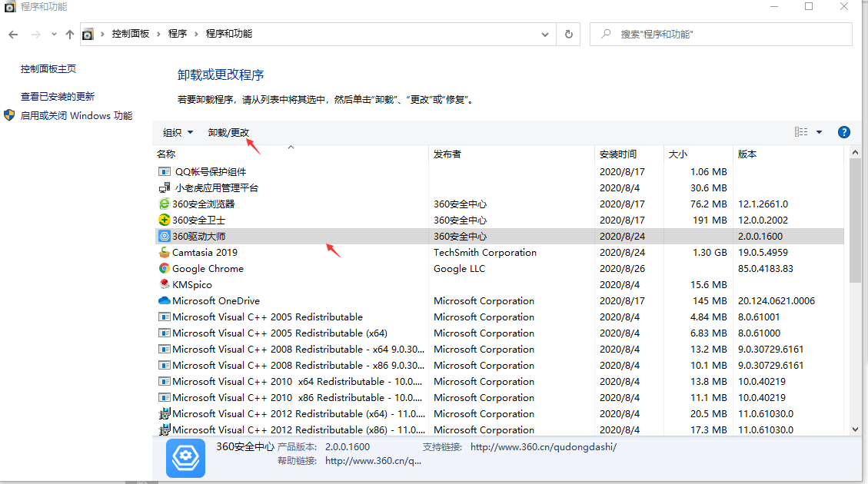
Task: Open the change-view dropdown near the help icon
Action: click(x=819, y=131)
